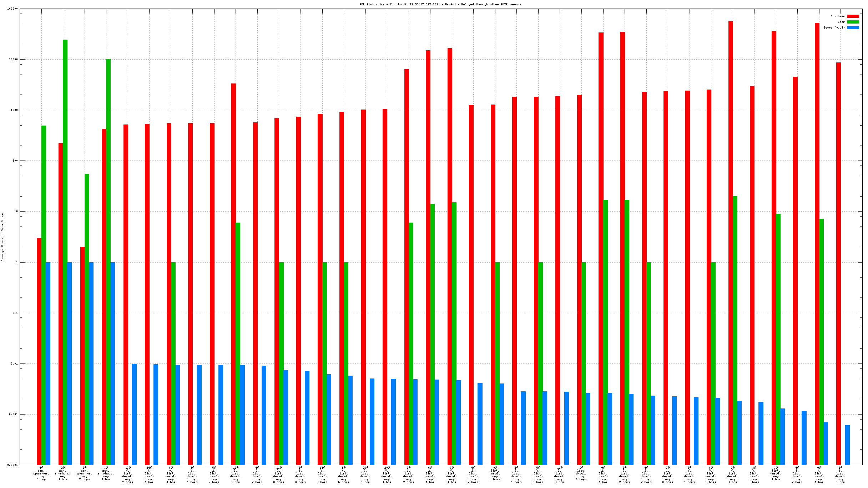Click the green Spam legend swatch
This screenshot has width=868, height=488.
(853, 22)
